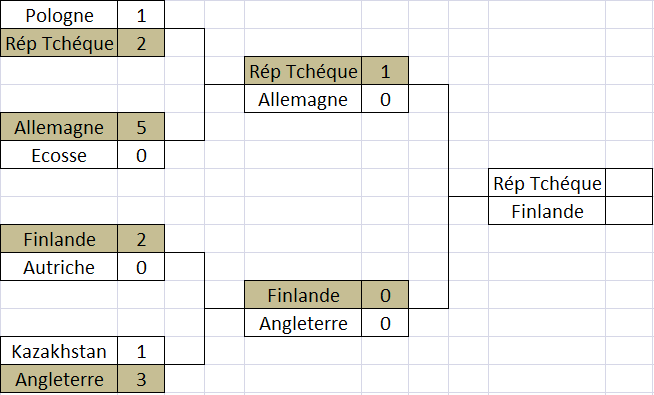Click Angleterre's first-round score of 3
This screenshot has width=654, height=395.
point(141,379)
